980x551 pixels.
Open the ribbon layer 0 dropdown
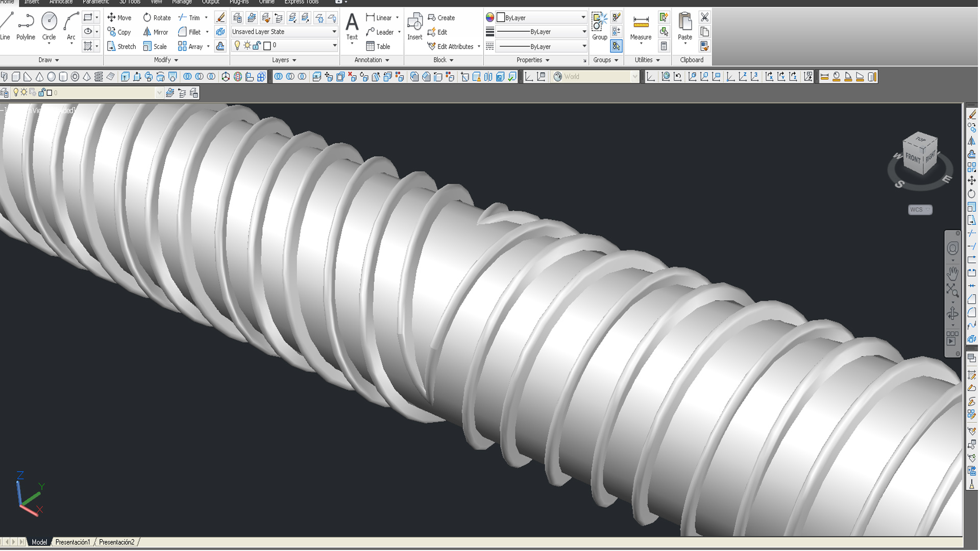pyautogui.click(x=284, y=45)
